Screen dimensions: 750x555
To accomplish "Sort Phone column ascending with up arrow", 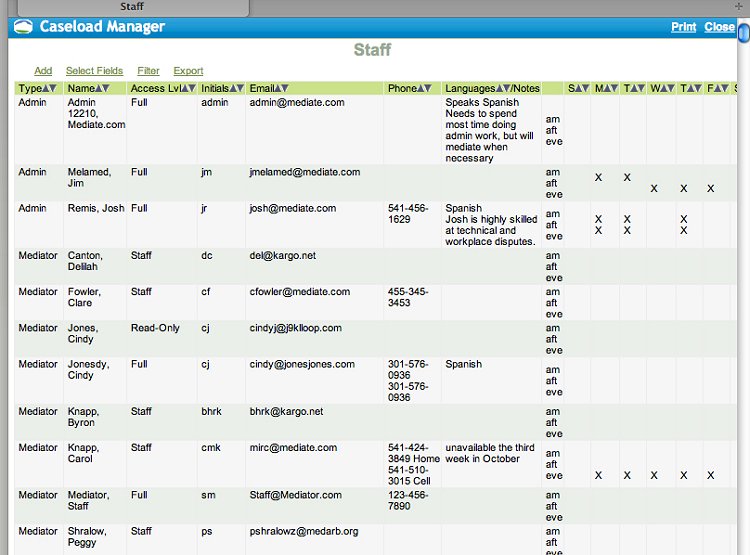I will coord(421,89).
